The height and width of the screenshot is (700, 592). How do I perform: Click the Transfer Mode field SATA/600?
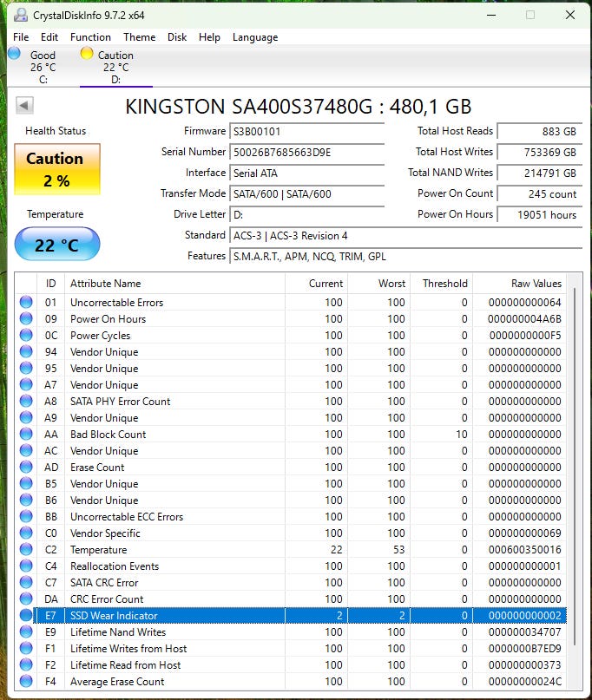pyautogui.click(x=307, y=193)
